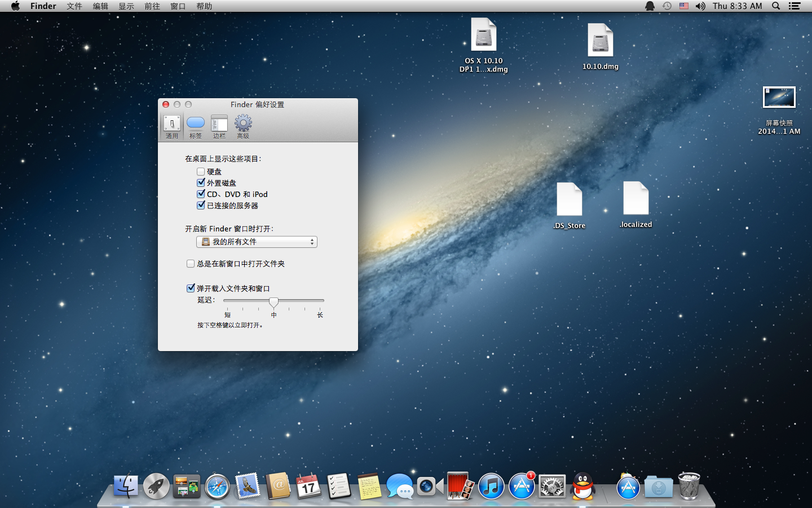Open Messages speech bubbles in Dock

point(400,486)
